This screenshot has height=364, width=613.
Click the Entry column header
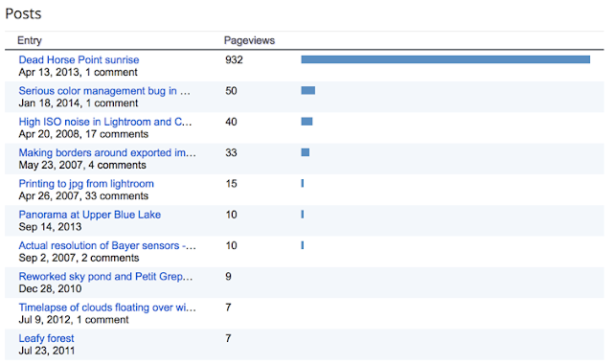point(30,40)
